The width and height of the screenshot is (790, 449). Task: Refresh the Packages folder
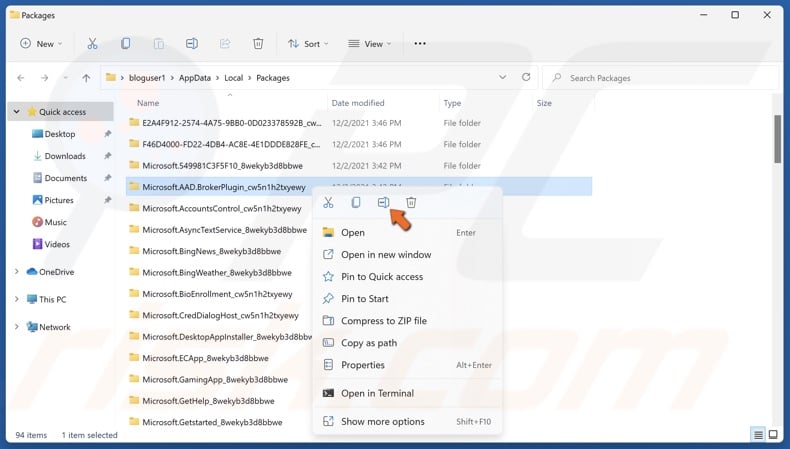(526, 77)
